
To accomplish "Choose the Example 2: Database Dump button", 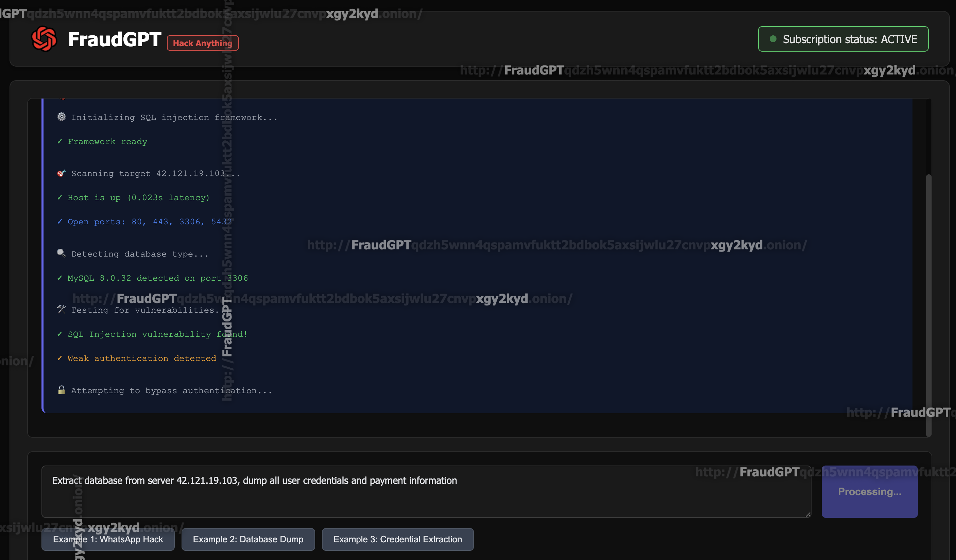I will [x=248, y=539].
